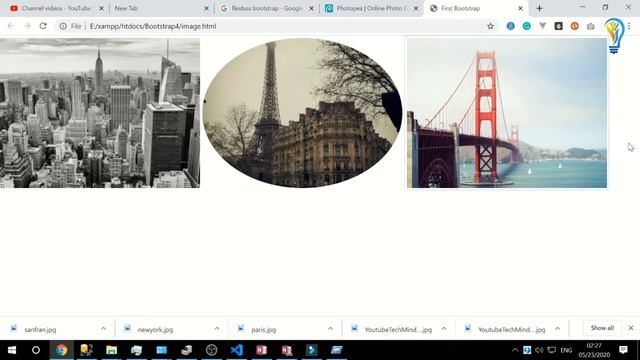Click the blue circular extension icon next to star
Image resolution: width=640 pixels, height=360 pixels.
click(510, 26)
